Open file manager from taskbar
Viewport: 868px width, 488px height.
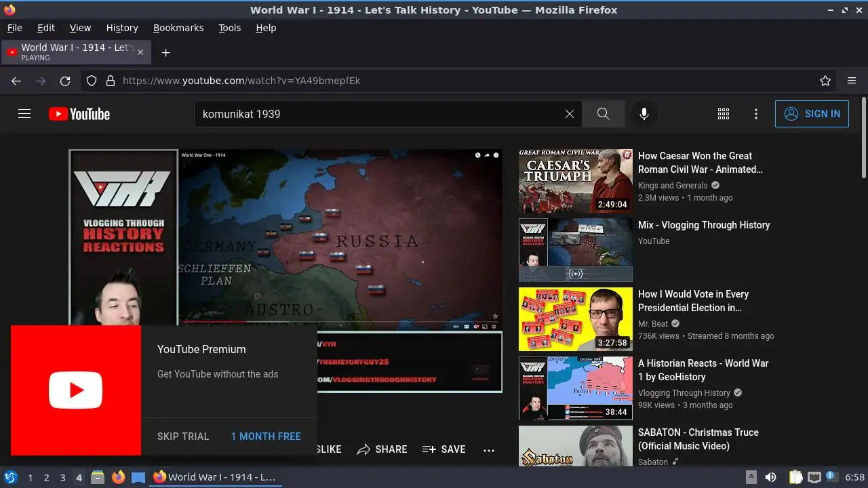coord(98,477)
